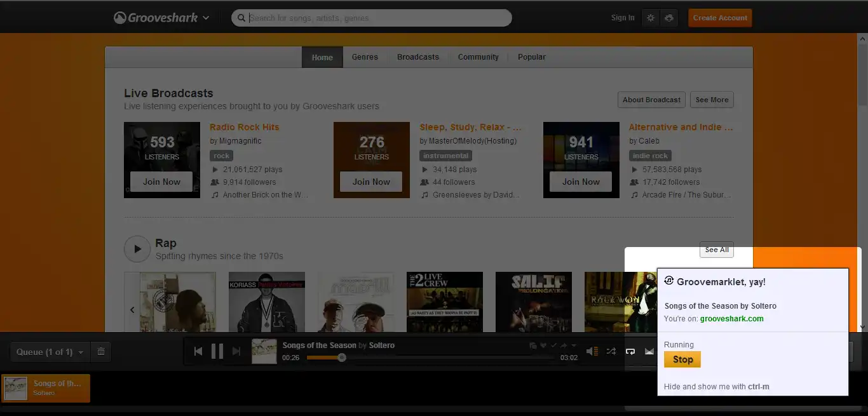The image size is (868, 416).
Task: Click the page vertical scrollbar
Action: coord(863,181)
